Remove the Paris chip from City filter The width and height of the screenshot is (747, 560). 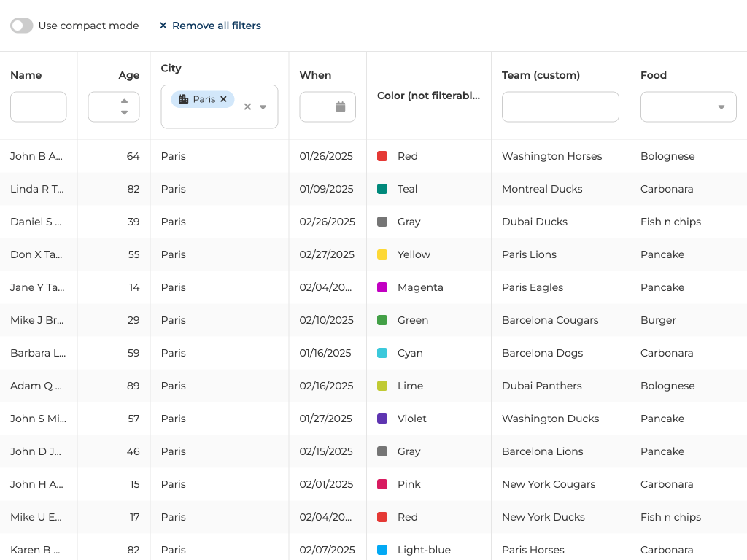(x=224, y=99)
